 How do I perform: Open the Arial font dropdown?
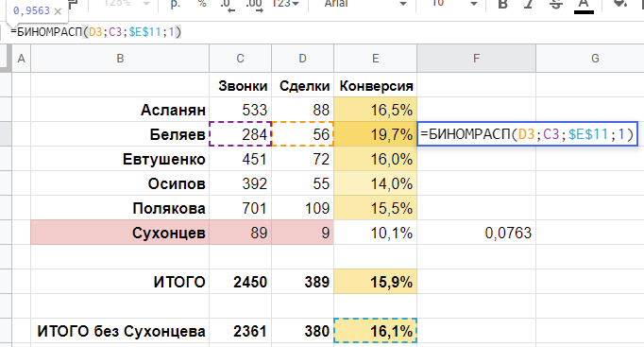pyautogui.click(x=364, y=4)
